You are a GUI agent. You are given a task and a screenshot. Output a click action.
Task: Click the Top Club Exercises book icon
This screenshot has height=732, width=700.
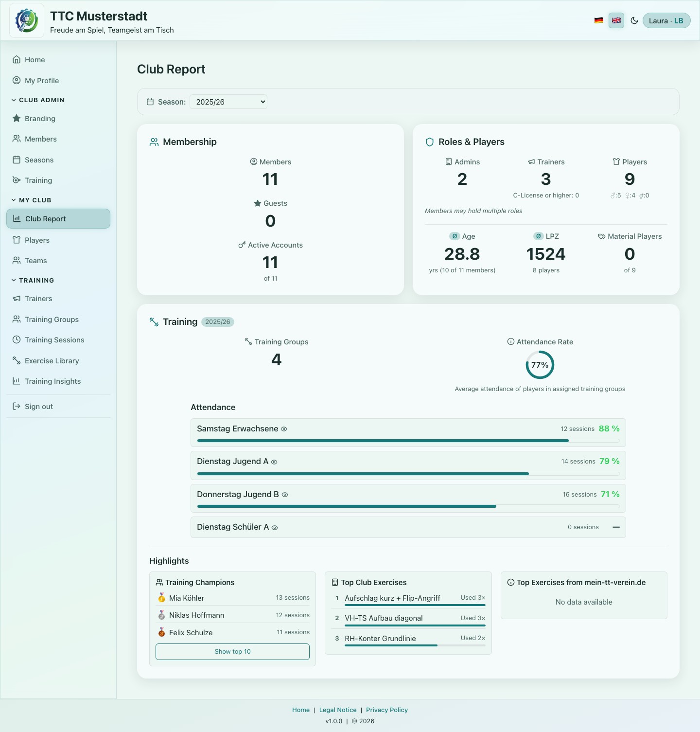(334, 582)
